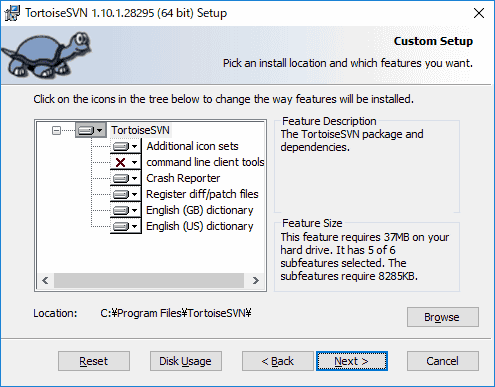The image size is (495, 387).
Task: Cancel the TortoiseSVN setup
Action: (x=443, y=361)
